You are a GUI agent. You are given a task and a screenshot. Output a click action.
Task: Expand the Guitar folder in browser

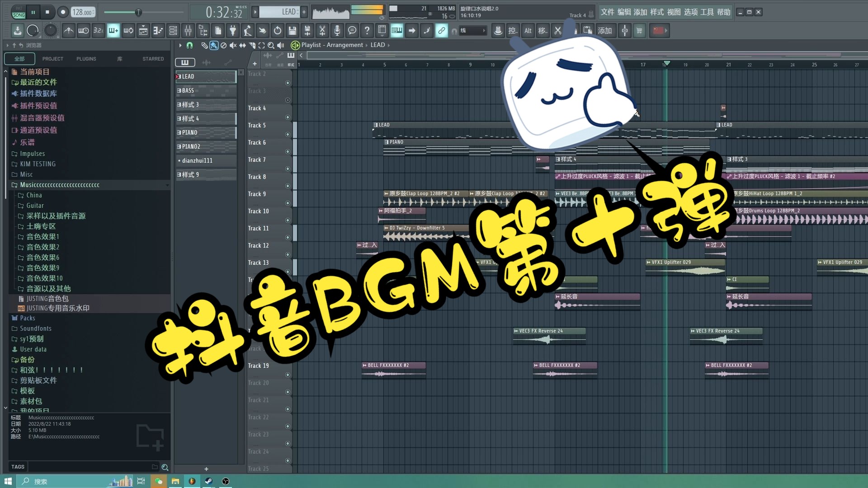pos(35,206)
